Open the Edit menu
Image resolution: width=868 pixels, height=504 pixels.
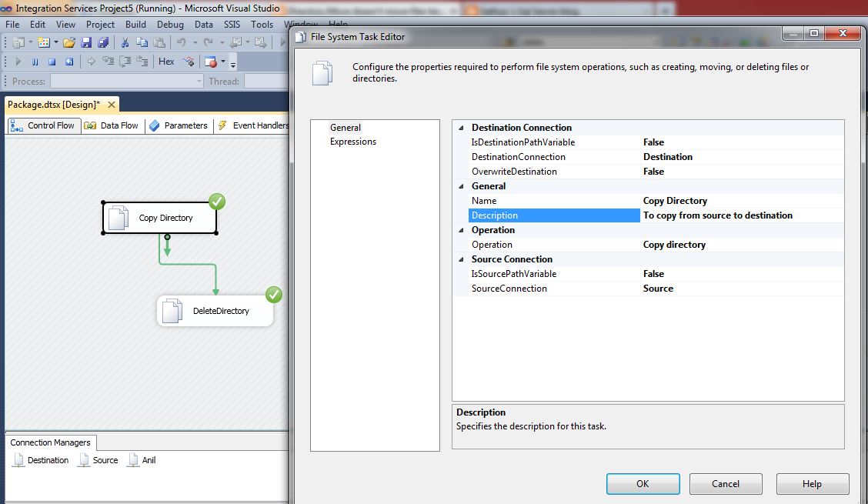click(38, 25)
